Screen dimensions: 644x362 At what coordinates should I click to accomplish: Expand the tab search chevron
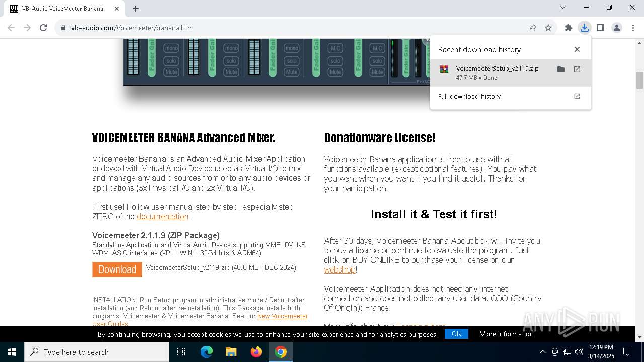click(563, 7)
